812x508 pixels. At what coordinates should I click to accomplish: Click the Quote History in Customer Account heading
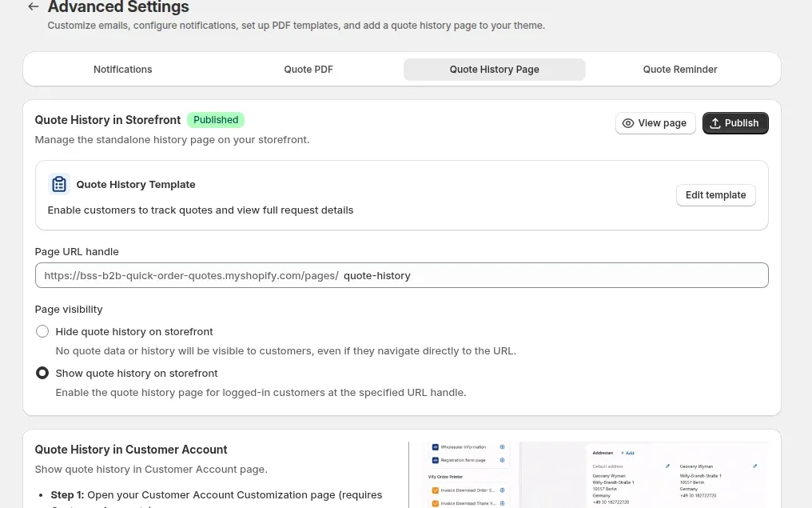pyautogui.click(x=131, y=450)
